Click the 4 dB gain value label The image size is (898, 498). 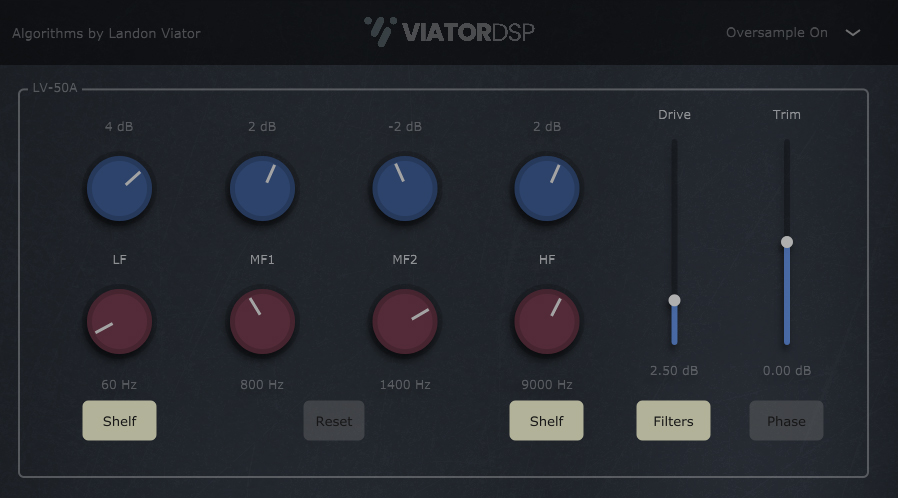click(x=119, y=127)
